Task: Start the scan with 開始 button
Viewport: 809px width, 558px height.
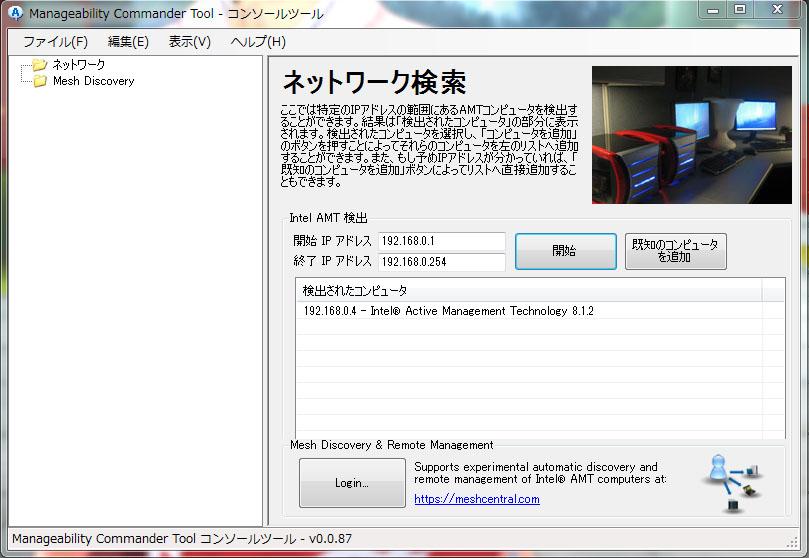Action: click(x=565, y=251)
